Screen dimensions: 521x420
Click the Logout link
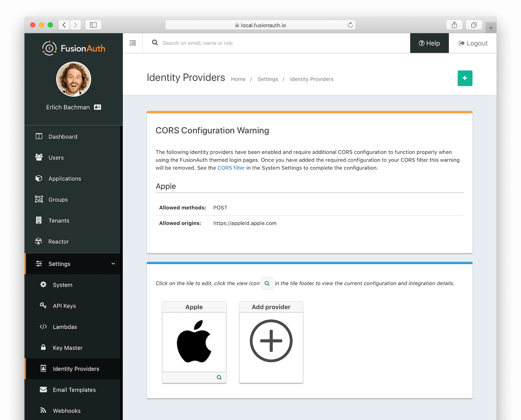pos(473,43)
